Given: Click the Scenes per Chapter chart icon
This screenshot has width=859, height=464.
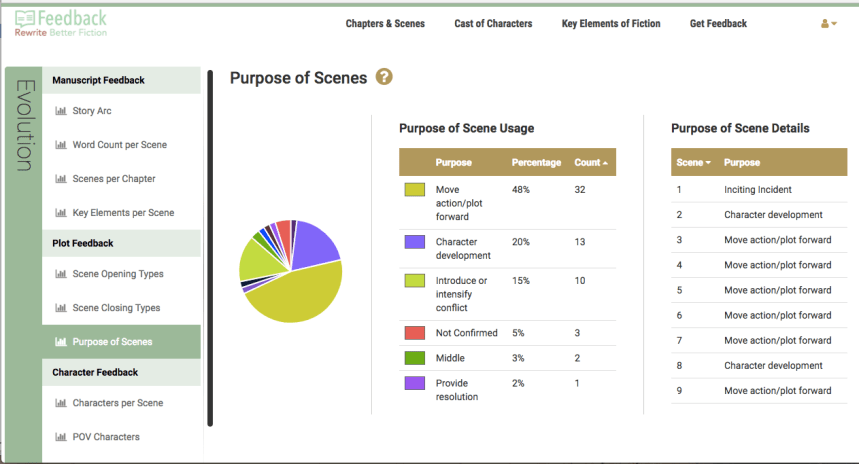Looking at the screenshot, I should click(x=61, y=179).
